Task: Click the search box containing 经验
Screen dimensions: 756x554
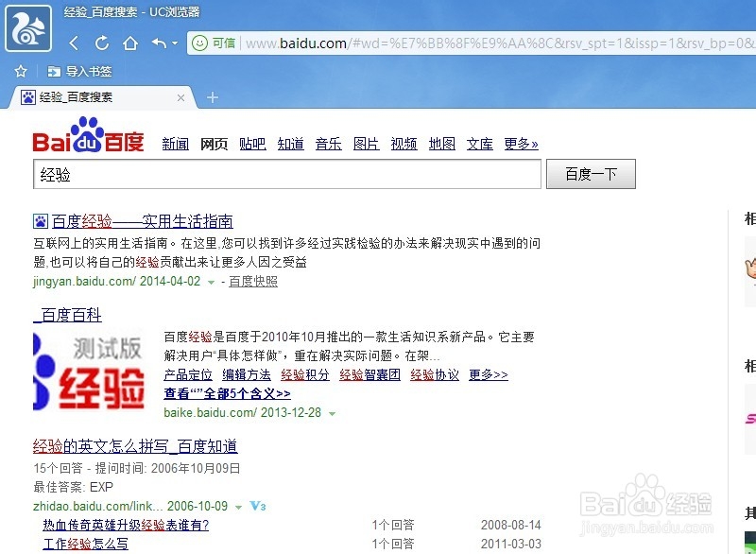Action: [287, 174]
